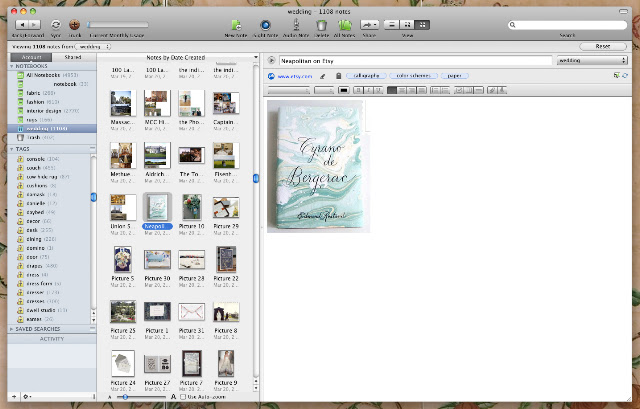Click the add (+) button in sidebar footer
The width and height of the screenshot is (640, 409).
click(14, 396)
